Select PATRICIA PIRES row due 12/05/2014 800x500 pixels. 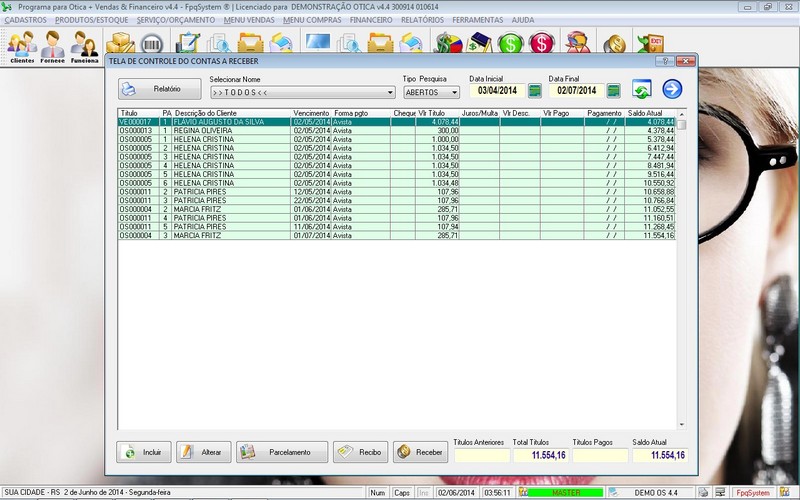(x=396, y=192)
